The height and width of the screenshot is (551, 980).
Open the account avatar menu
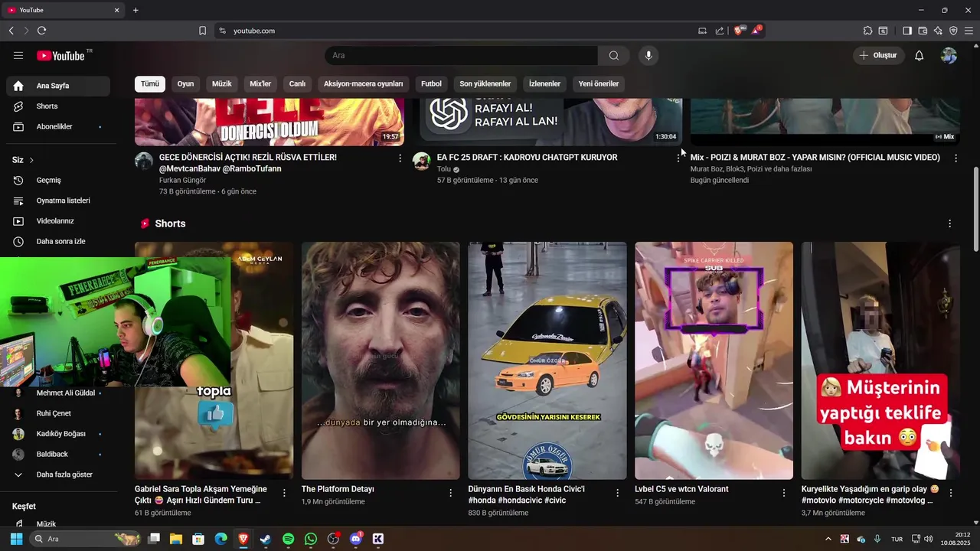click(949, 55)
